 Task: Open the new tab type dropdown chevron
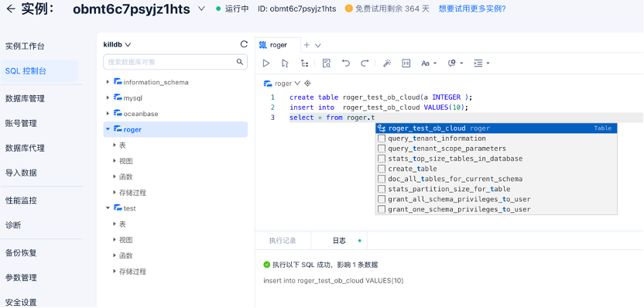pos(317,46)
